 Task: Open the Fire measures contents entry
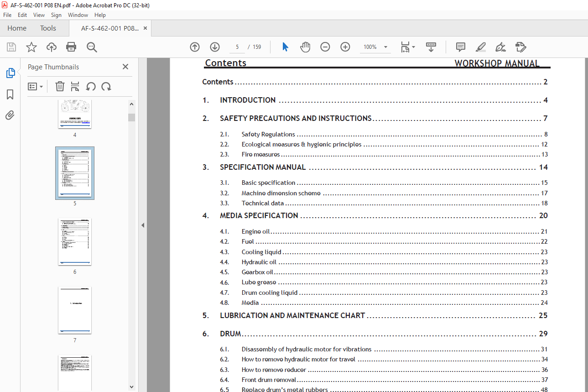tap(384, 154)
